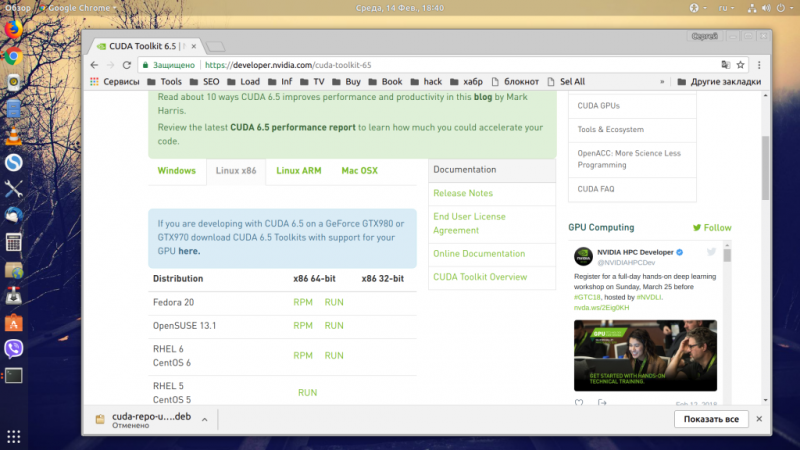Click the Показать все downloads button

tap(711, 419)
